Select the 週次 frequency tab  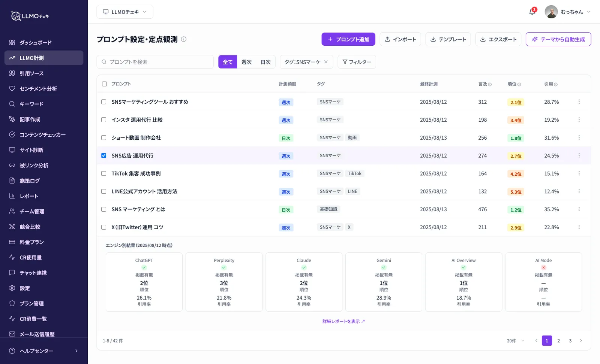coord(246,62)
